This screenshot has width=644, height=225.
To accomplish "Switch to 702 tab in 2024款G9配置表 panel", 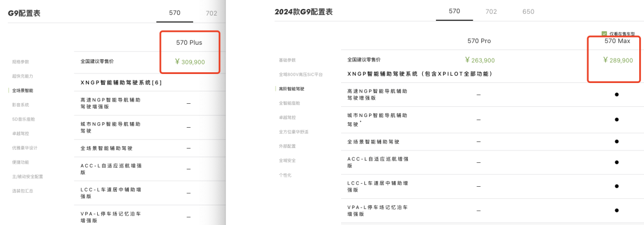I will point(491,11).
